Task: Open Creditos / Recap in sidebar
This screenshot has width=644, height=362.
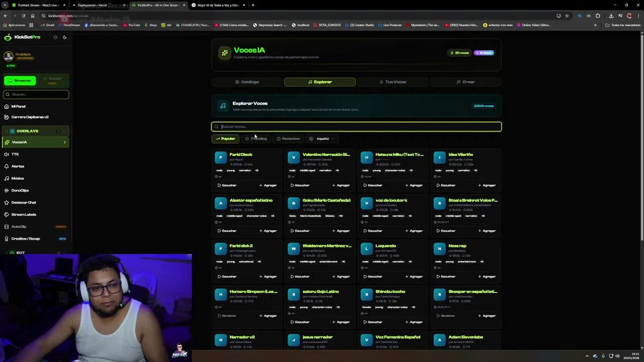Action: coord(35,239)
